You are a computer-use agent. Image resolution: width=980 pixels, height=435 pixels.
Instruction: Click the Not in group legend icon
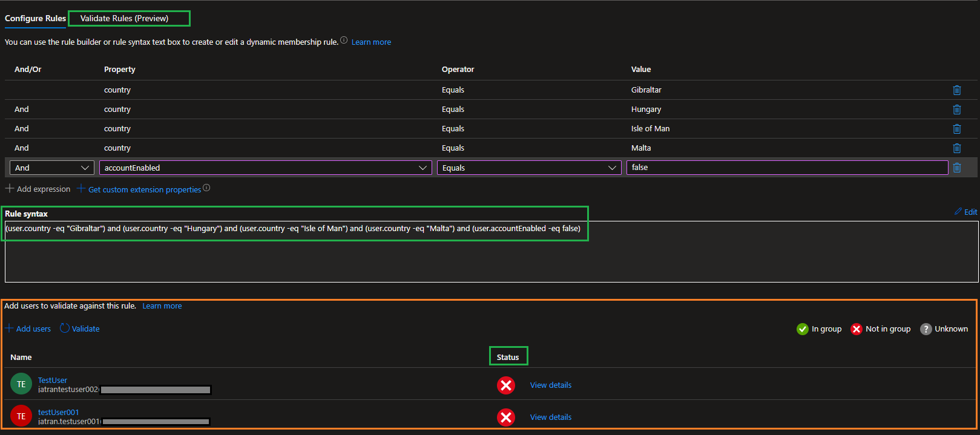[857, 329]
